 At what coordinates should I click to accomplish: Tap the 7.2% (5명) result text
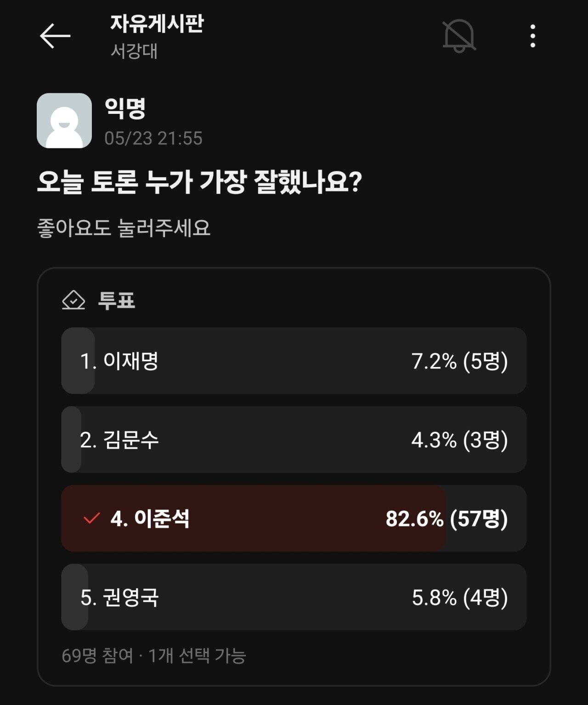pyautogui.click(x=459, y=361)
